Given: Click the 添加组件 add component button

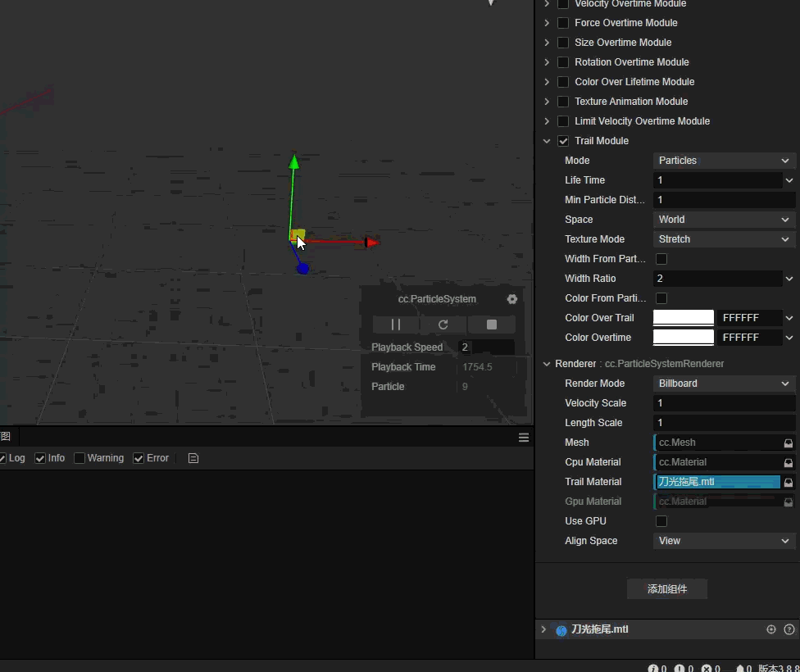Looking at the screenshot, I should pyautogui.click(x=667, y=589).
